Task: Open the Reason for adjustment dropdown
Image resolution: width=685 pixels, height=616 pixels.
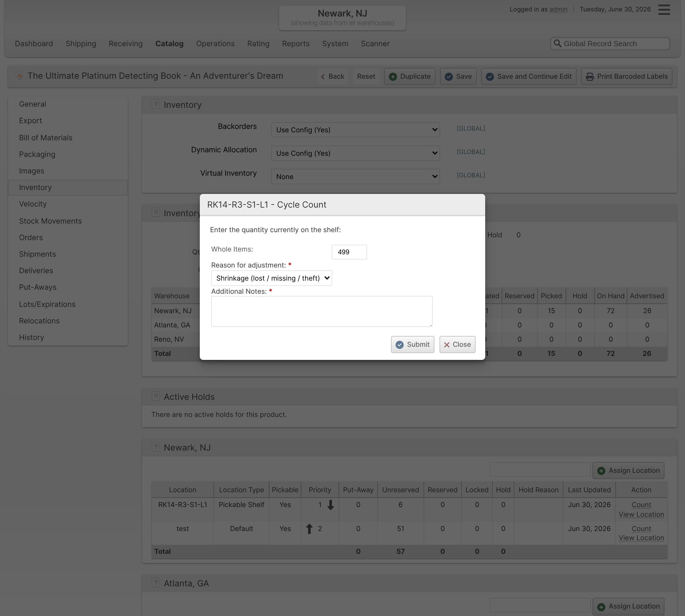Action: click(271, 278)
